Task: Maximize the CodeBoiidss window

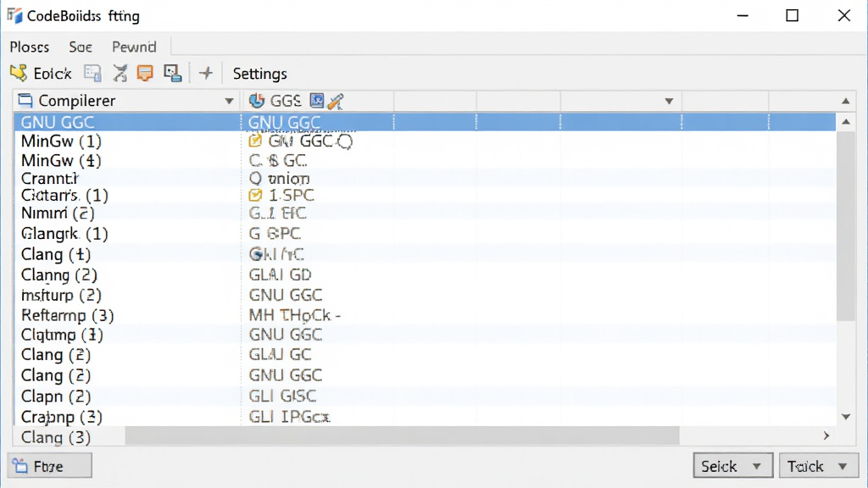Action: pyautogui.click(x=793, y=15)
